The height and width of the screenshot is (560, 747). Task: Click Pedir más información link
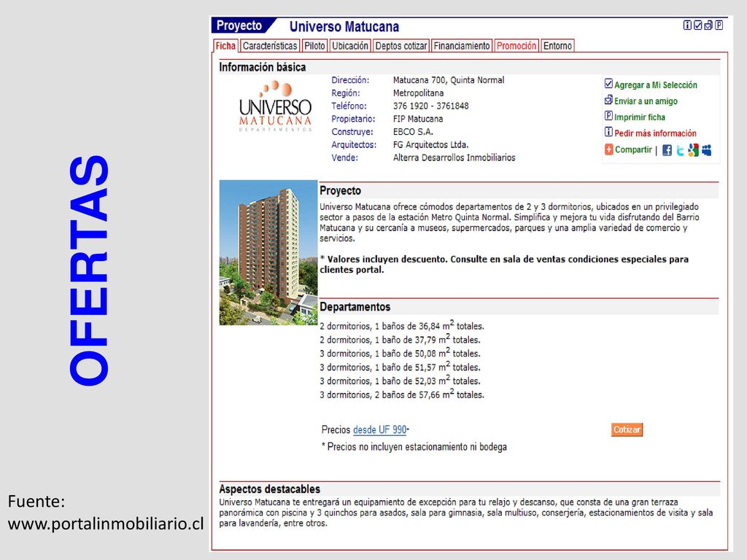(x=655, y=133)
